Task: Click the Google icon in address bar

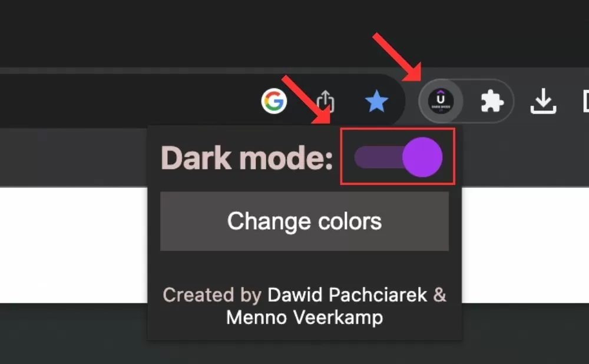Action: coord(274,101)
